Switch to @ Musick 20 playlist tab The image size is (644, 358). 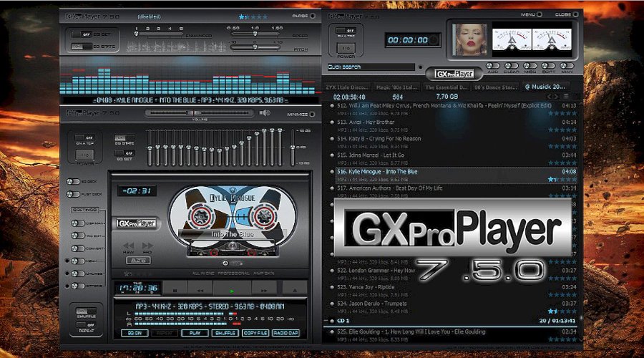click(545, 87)
